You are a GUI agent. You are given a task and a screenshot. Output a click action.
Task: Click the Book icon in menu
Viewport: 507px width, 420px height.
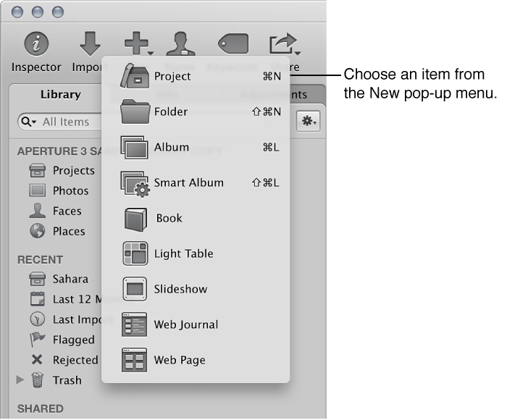click(135, 219)
